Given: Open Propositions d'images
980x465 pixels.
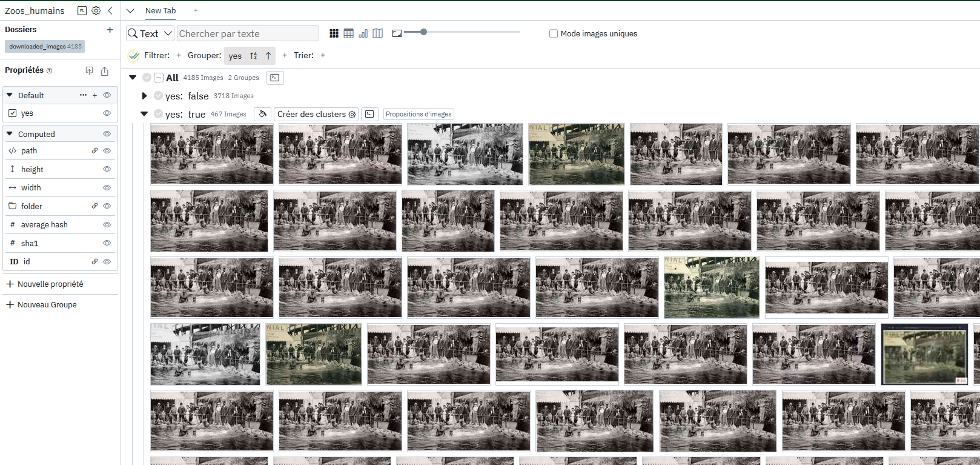Looking at the screenshot, I should pyautogui.click(x=419, y=114).
